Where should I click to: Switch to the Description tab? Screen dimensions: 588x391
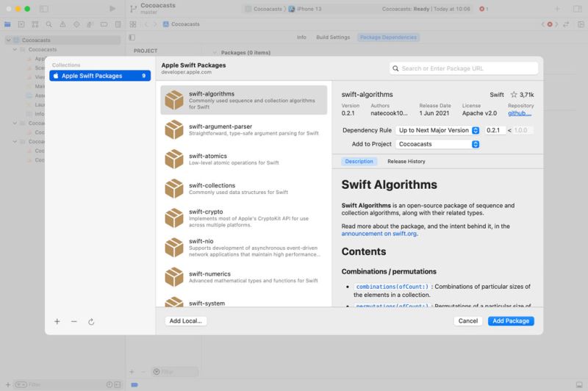click(x=359, y=161)
